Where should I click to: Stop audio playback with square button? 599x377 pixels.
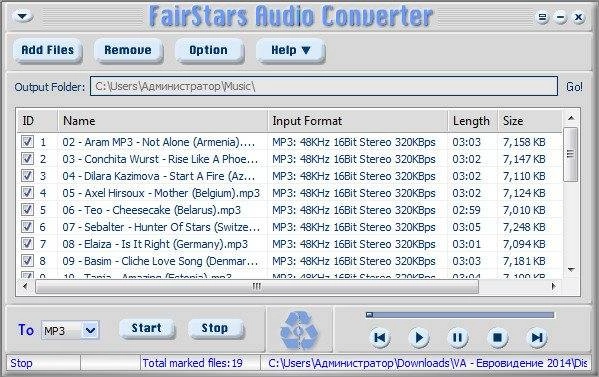point(497,337)
